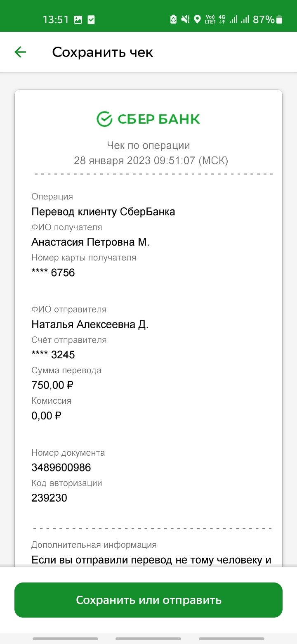Viewport: 297px width, 644px height.
Task: Tap the muted sound status icon
Action: pos(185,19)
